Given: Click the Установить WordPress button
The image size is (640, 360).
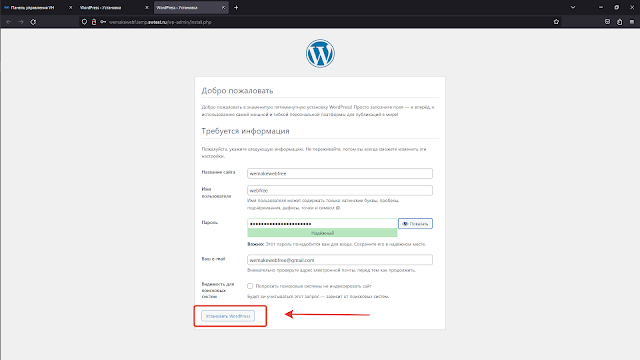Looking at the screenshot, I should pyautogui.click(x=228, y=316).
